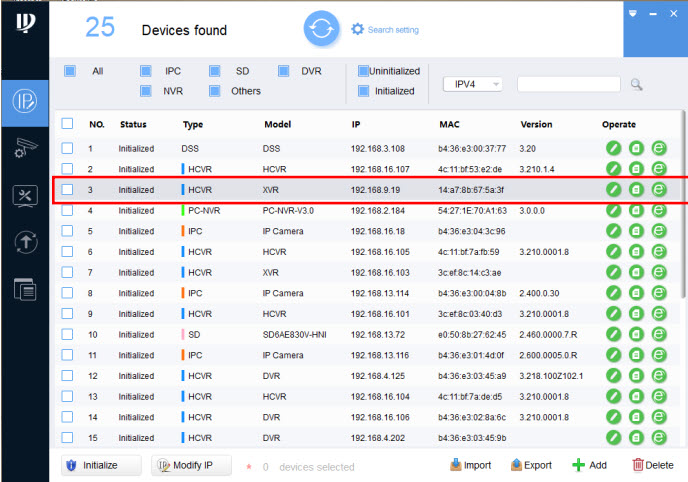This screenshot has width=688, height=482.
Task: Open details icon for DVR 192.168.16.106
Action: click(x=636, y=417)
